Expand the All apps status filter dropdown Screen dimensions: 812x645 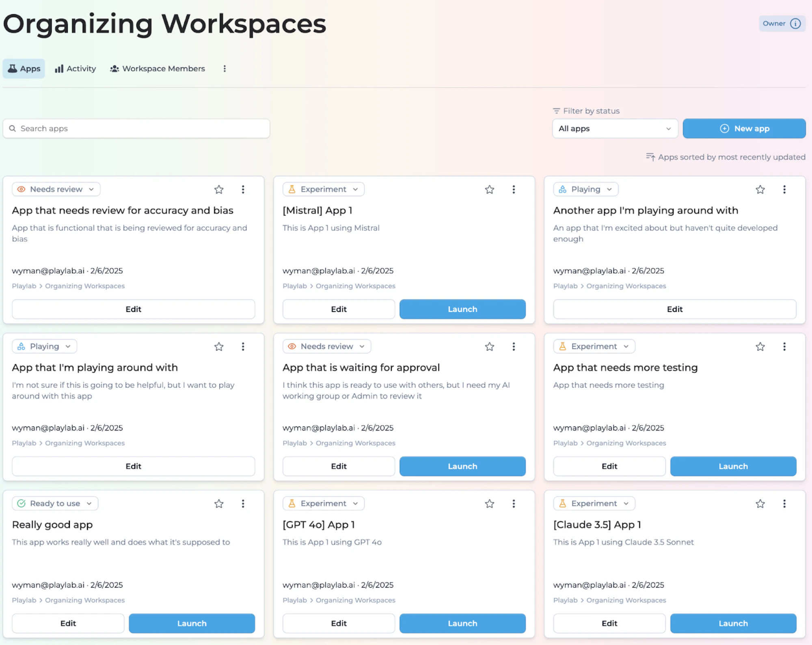pos(615,129)
